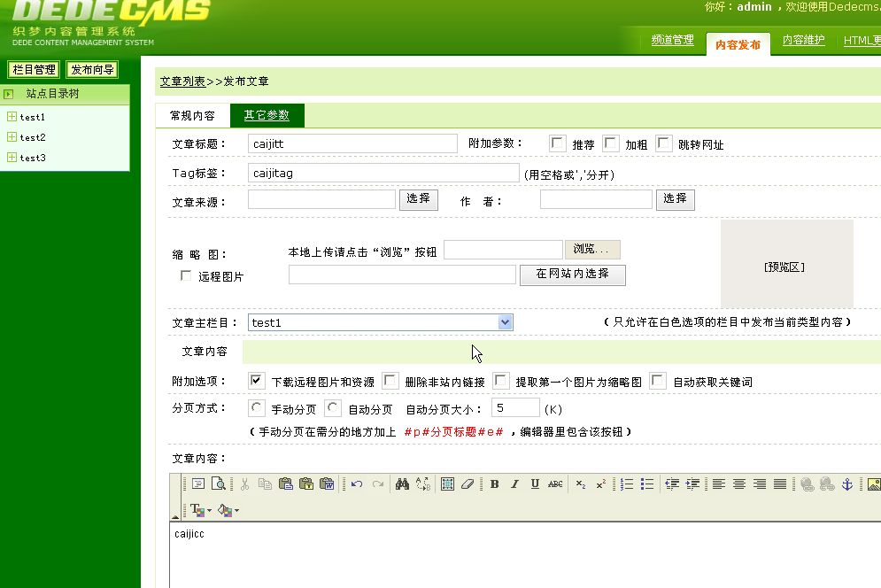Click into the Tag标签 input field
Screen dimensions: 881x588
383,173
